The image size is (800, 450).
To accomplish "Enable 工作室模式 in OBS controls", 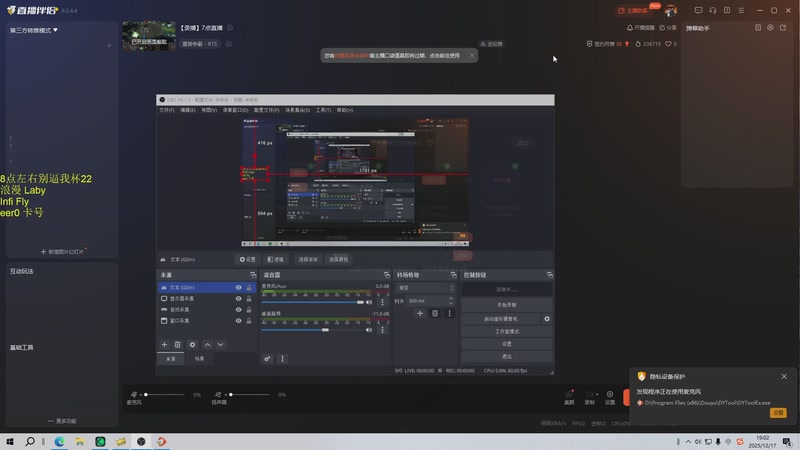I will 507,332.
